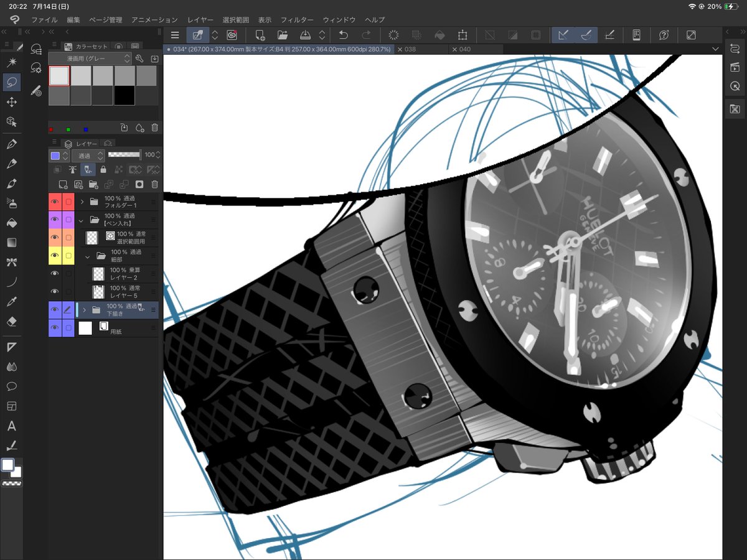The width and height of the screenshot is (747, 560).
Task: Click the Redo arrow in command bar
Action: 366,35
